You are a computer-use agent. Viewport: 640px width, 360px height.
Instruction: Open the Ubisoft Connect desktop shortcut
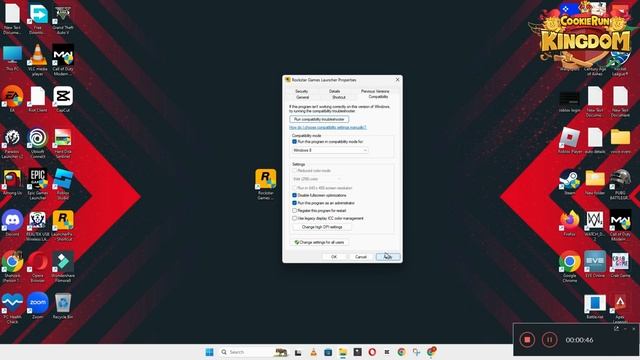tap(38, 143)
